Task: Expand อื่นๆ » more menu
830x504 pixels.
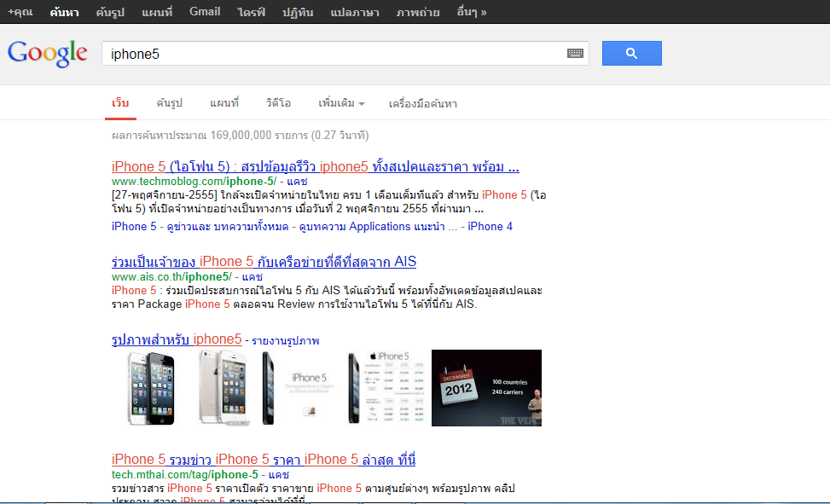Action: point(471,12)
